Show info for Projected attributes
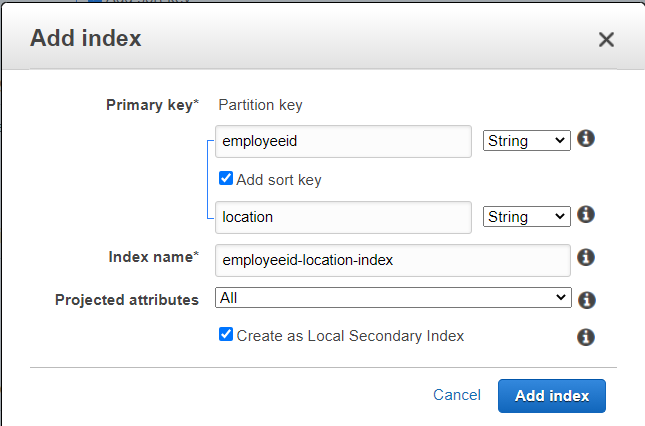Image resolution: width=645 pixels, height=426 pixels. pyautogui.click(x=587, y=299)
